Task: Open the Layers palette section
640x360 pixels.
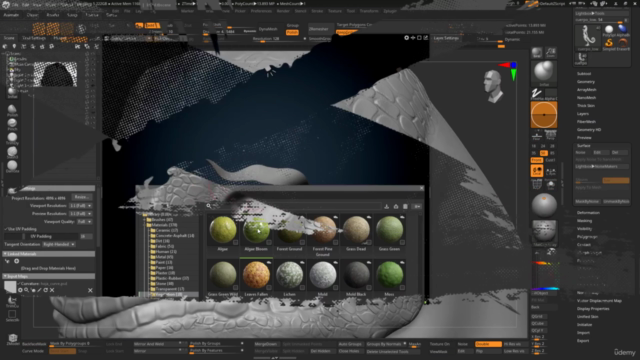Action: coord(583,113)
